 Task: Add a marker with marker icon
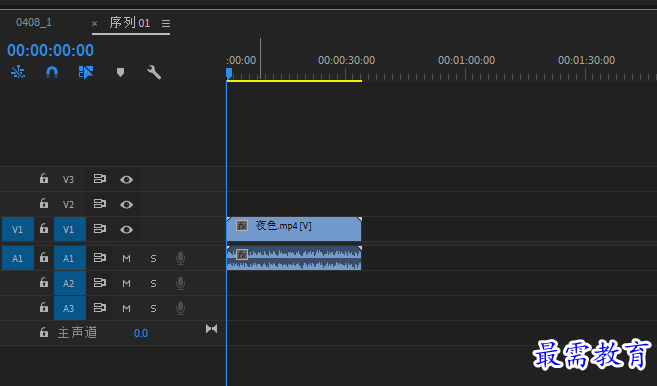pyautogui.click(x=120, y=73)
